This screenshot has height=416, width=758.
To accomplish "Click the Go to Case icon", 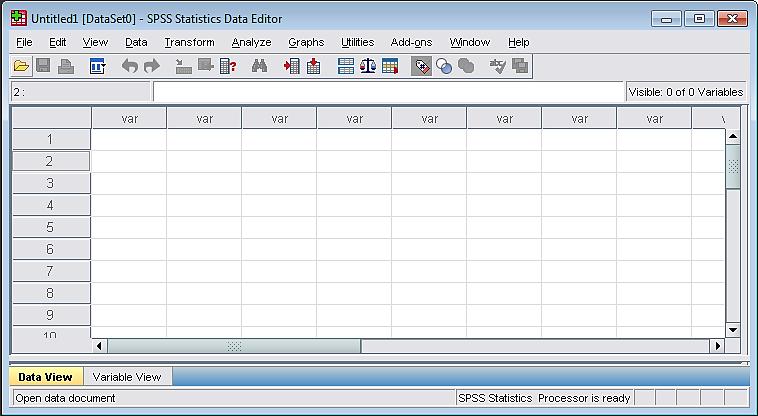I will click(183, 66).
